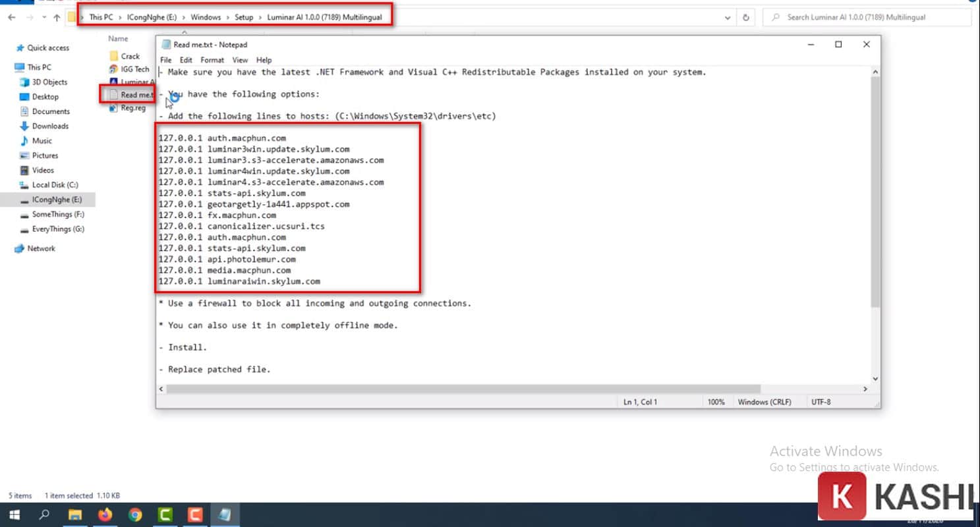Click line '127.0.0.1 luminaraiwin.skylum.com'
The height and width of the screenshot is (527, 980).
click(239, 281)
